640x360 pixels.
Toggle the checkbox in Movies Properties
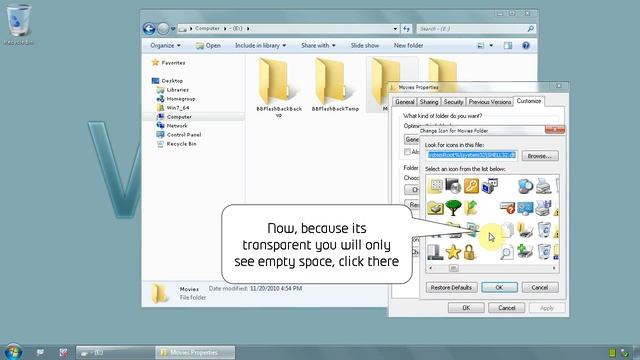[407, 152]
